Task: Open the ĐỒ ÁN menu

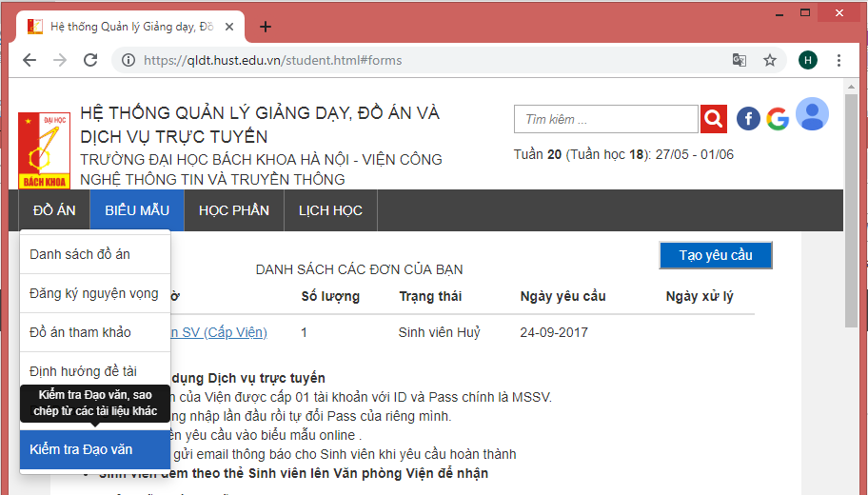Action: pyautogui.click(x=54, y=210)
